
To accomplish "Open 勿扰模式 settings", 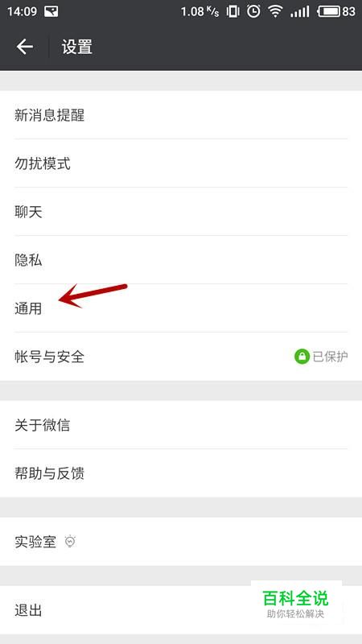I will click(181, 163).
